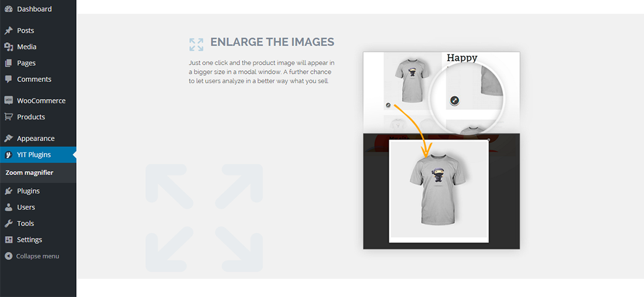This screenshot has width=644, height=297.
Task: Click the Comments speech bubble icon
Action: pyautogui.click(x=8, y=79)
